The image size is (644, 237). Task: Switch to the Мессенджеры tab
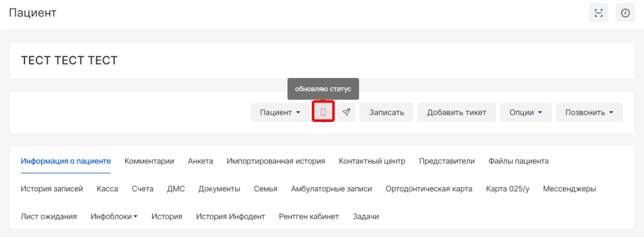click(x=569, y=189)
